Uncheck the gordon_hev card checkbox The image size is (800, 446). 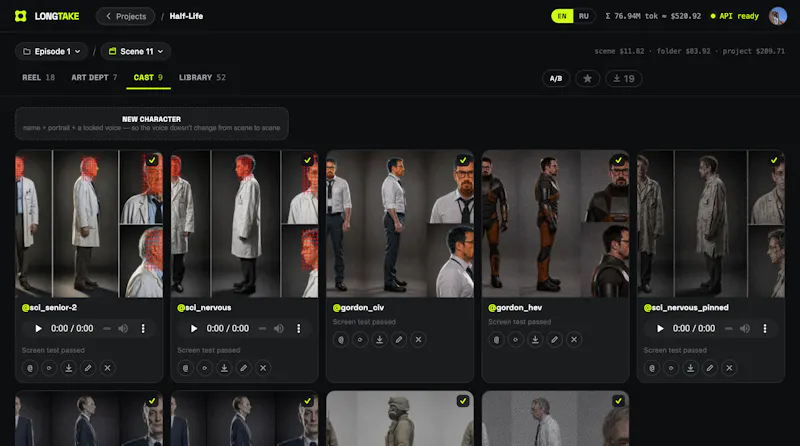pyautogui.click(x=618, y=160)
